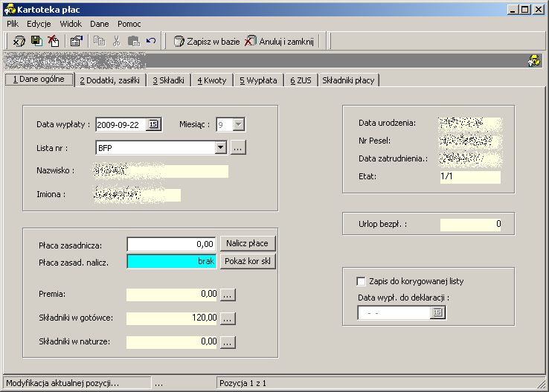Select the 1 Dane ogólne tab
Screen dimensions: 549x392
[x=39, y=79]
